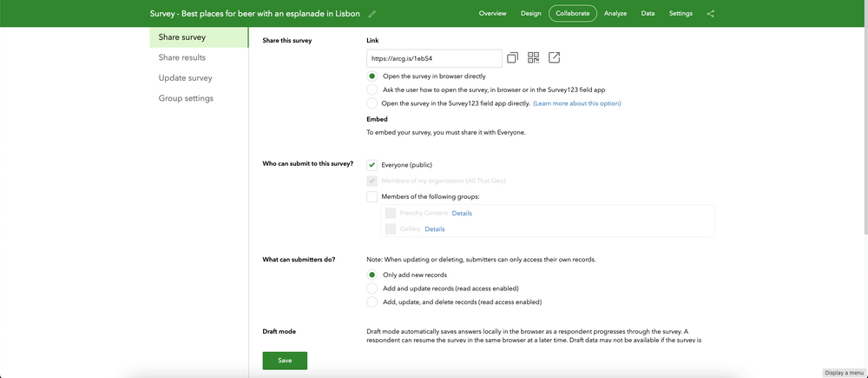The height and width of the screenshot is (378, 868).
Task: Select Only add new records option
Action: tap(372, 275)
